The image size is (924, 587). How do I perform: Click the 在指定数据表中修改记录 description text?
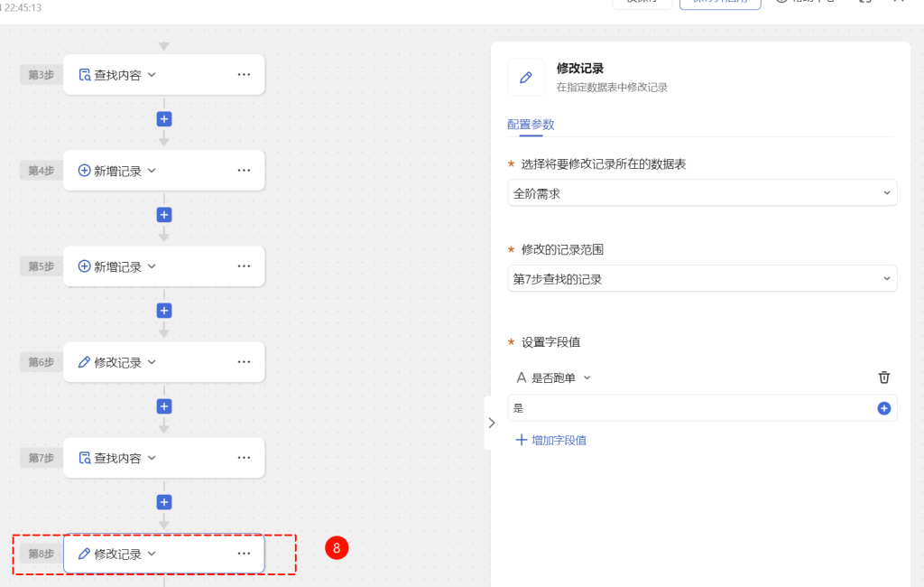coord(612,88)
